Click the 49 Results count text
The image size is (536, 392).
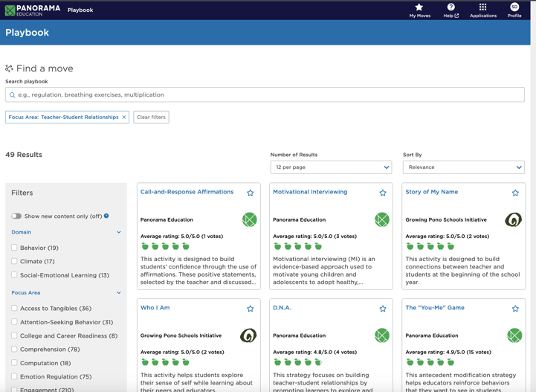click(x=24, y=155)
